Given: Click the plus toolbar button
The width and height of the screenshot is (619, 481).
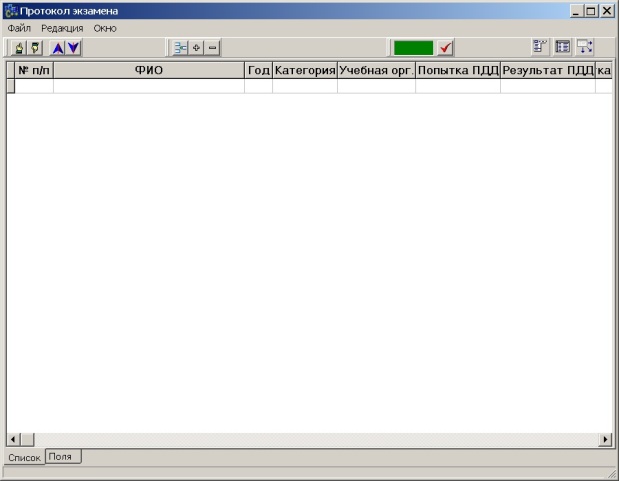Looking at the screenshot, I should (x=197, y=48).
